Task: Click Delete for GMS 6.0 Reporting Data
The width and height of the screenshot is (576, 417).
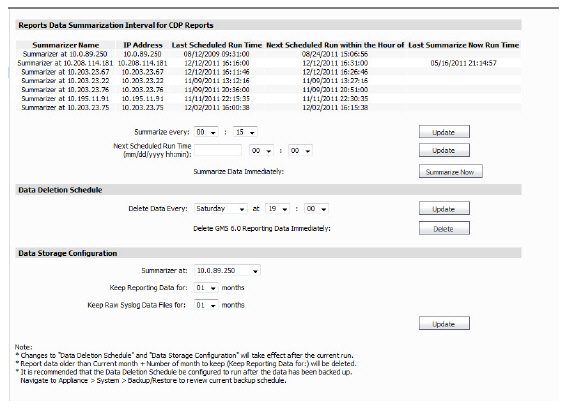Action: (444, 229)
